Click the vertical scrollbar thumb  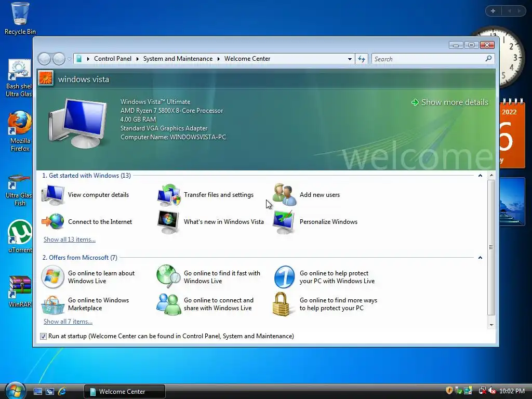pos(491,248)
